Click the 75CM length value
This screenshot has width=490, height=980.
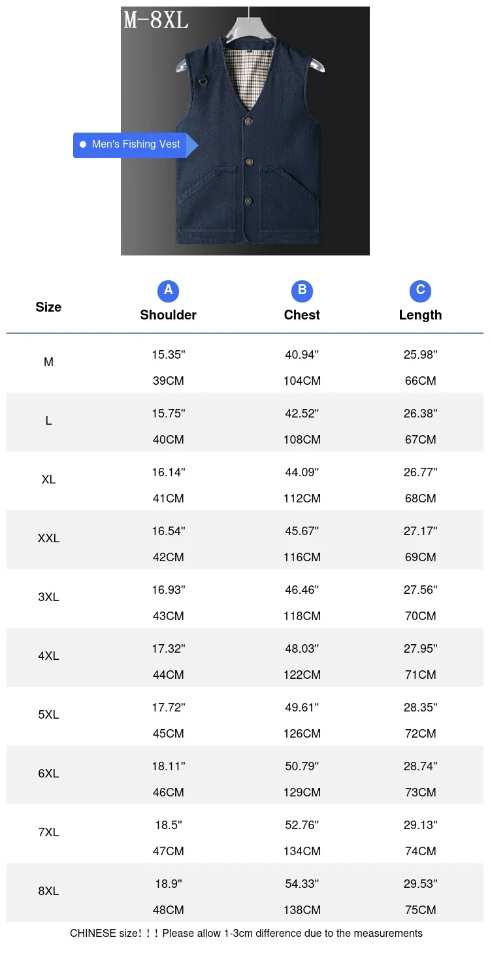click(x=420, y=910)
